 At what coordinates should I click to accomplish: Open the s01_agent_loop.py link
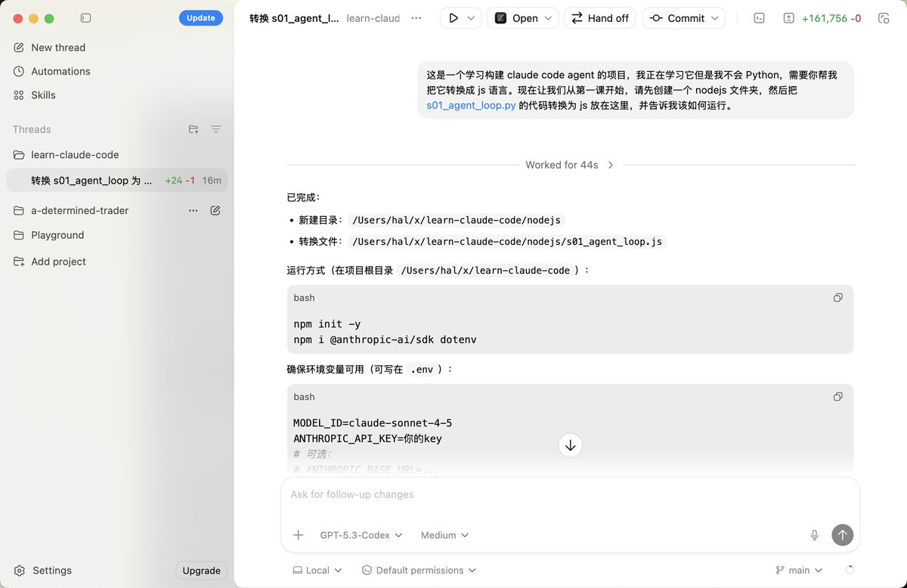tap(471, 105)
